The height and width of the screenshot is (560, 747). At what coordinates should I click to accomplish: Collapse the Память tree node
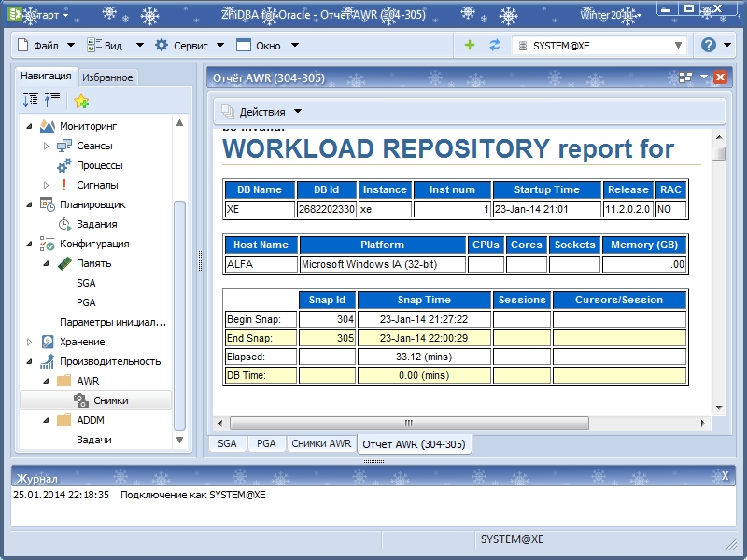point(46,263)
